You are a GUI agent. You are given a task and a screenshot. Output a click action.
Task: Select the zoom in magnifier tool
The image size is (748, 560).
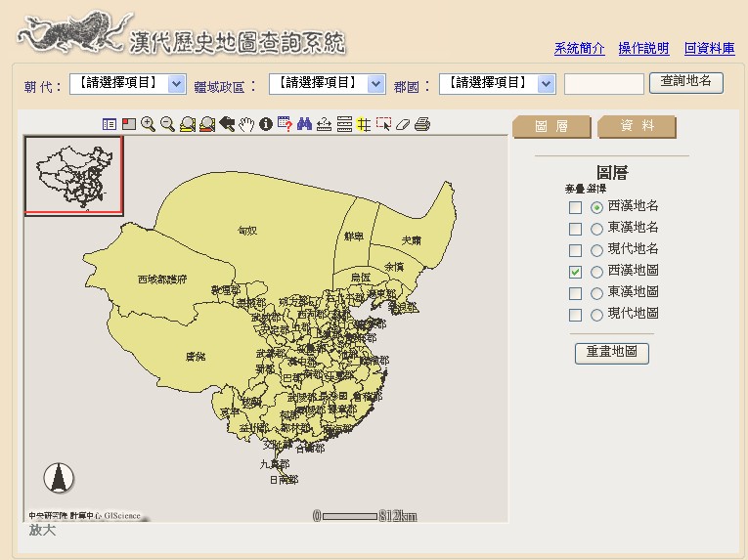point(148,124)
